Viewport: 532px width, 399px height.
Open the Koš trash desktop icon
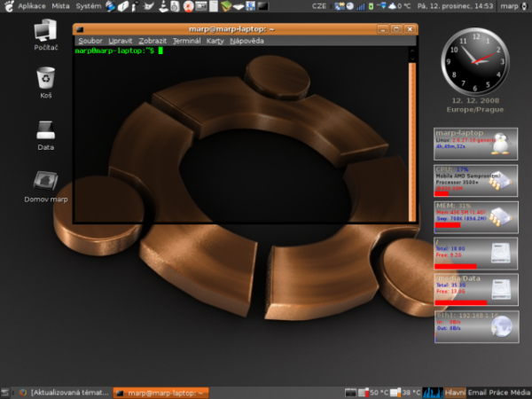[46, 82]
